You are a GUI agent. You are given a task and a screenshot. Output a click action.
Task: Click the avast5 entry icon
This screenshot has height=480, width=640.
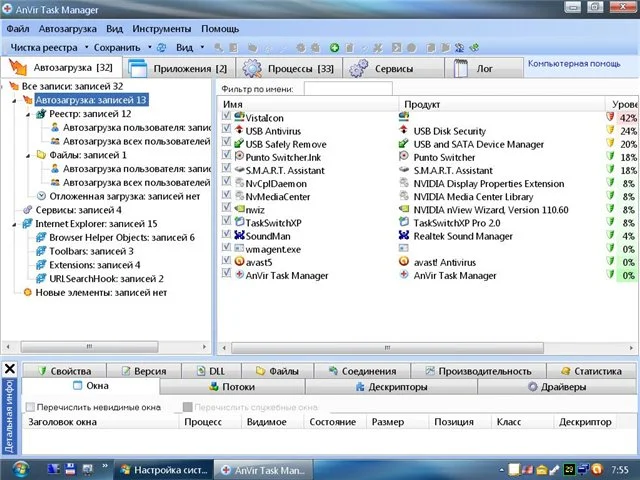(x=239, y=261)
